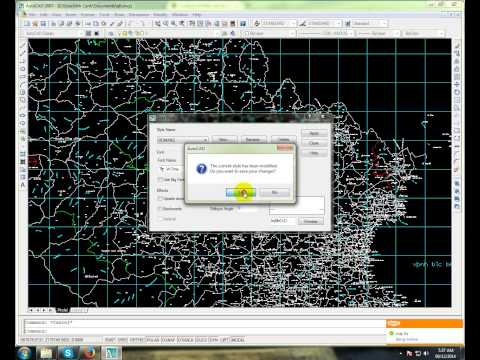480x360 pixels.
Task: Click the Text Style icon in Styles toolbar
Action: (257, 24)
